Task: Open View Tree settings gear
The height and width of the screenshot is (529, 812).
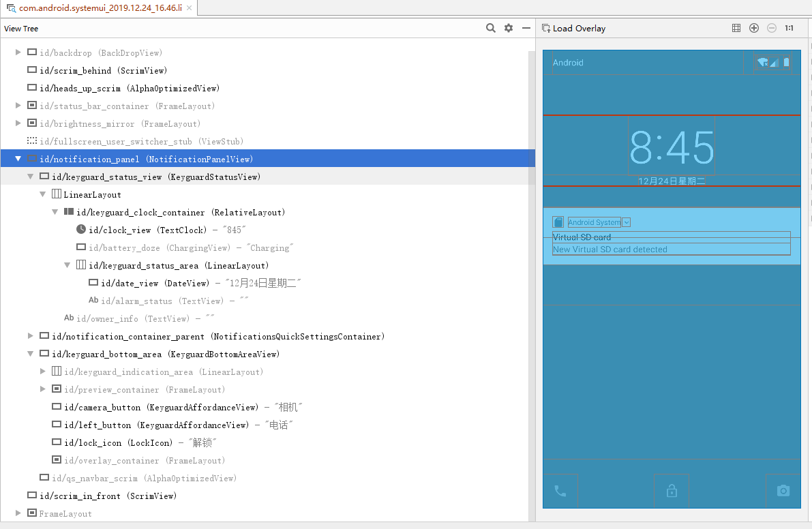Action: pos(509,28)
